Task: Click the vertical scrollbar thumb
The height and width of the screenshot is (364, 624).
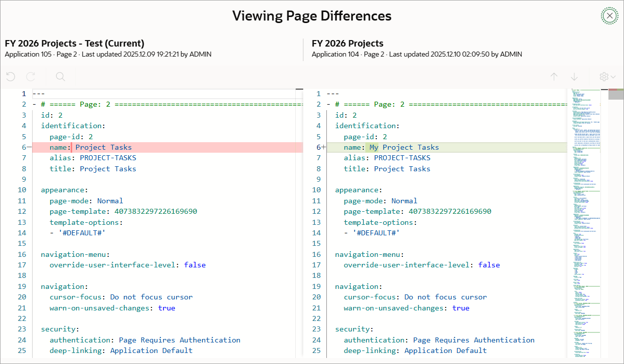Action: pos(616,94)
